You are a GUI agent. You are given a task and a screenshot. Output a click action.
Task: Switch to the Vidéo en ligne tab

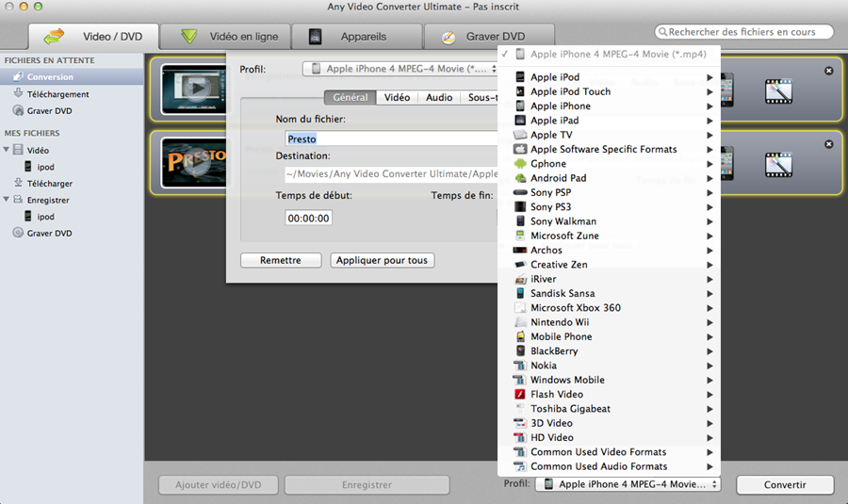(225, 37)
